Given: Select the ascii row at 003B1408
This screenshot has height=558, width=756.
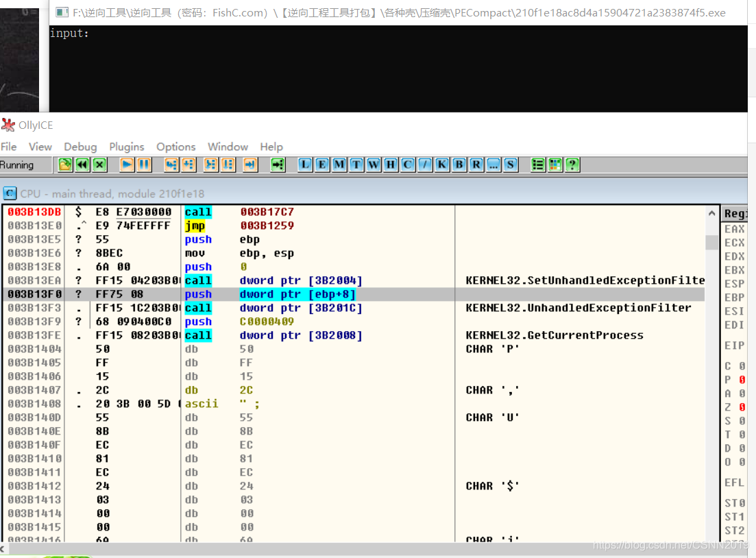Looking at the screenshot, I should (354, 404).
